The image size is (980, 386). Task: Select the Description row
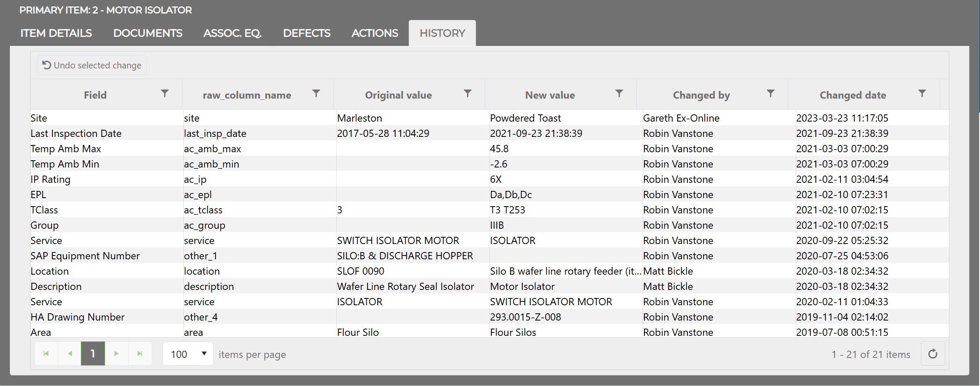489,286
